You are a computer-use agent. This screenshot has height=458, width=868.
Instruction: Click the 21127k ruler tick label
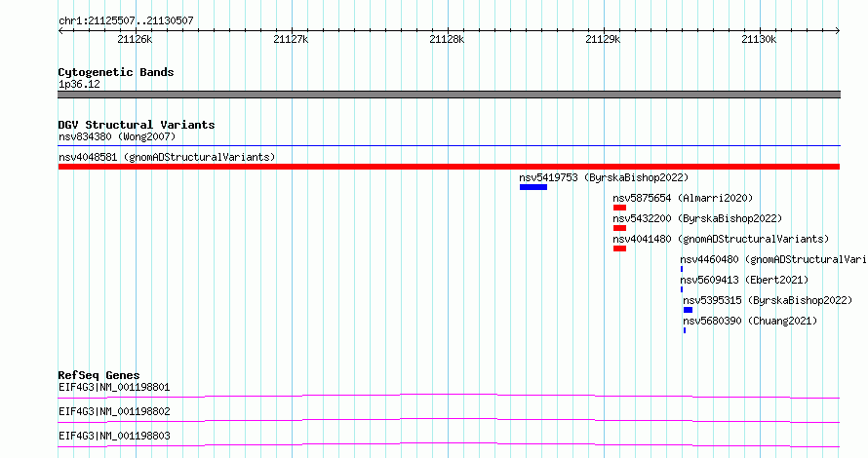[291, 39]
